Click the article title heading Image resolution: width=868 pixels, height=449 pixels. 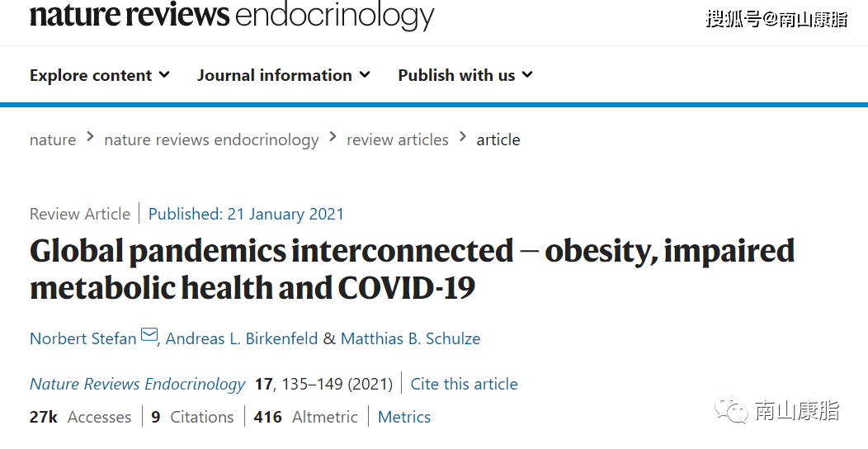click(x=413, y=268)
